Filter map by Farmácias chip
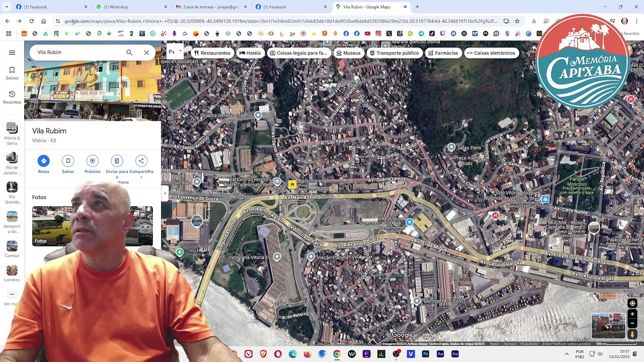The height and width of the screenshot is (362, 644). click(443, 53)
